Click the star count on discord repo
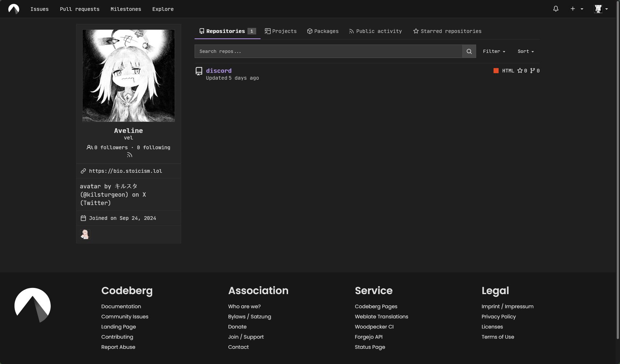 click(522, 71)
